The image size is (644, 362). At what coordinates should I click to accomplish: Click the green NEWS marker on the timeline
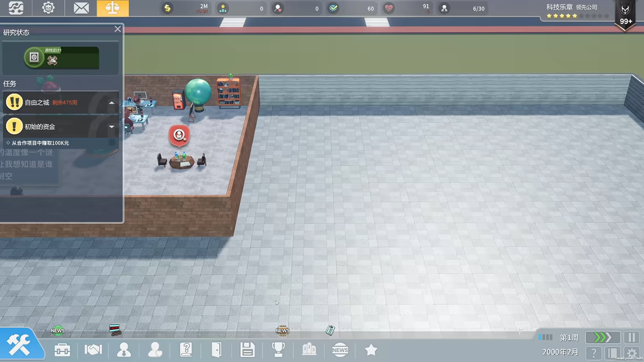pyautogui.click(x=57, y=331)
